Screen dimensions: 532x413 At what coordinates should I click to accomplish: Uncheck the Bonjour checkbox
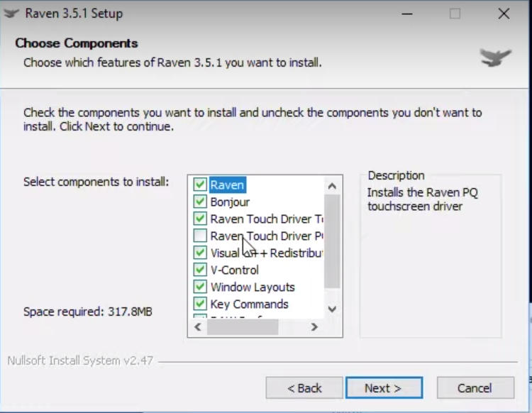(200, 202)
